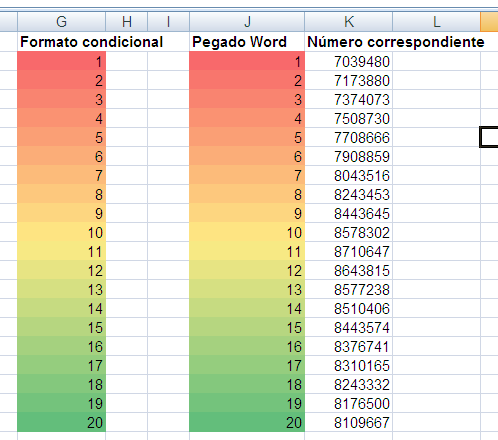This screenshot has width=498, height=440.
Task: Click the cell containing 7708666
Action: coord(349,137)
